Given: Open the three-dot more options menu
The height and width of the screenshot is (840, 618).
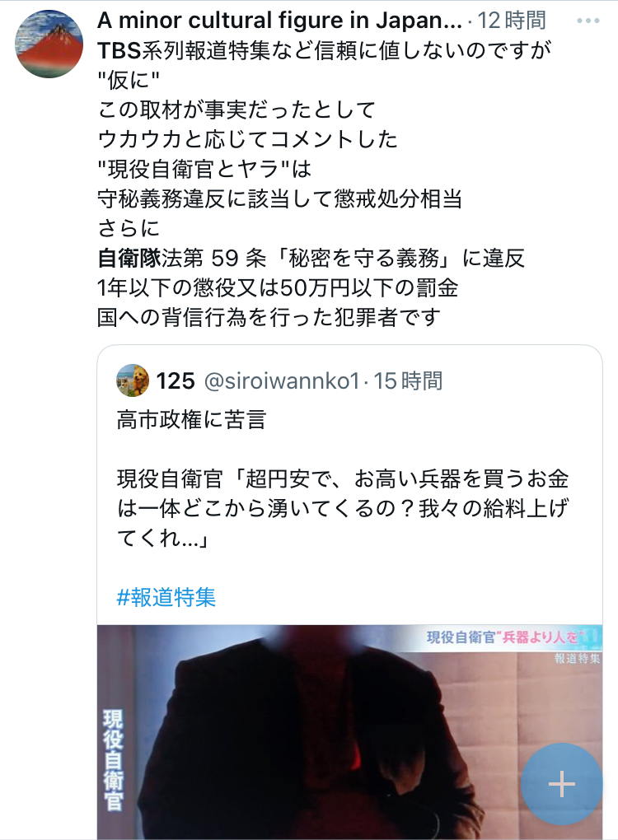Looking at the screenshot, I should [x=588, y=21].
